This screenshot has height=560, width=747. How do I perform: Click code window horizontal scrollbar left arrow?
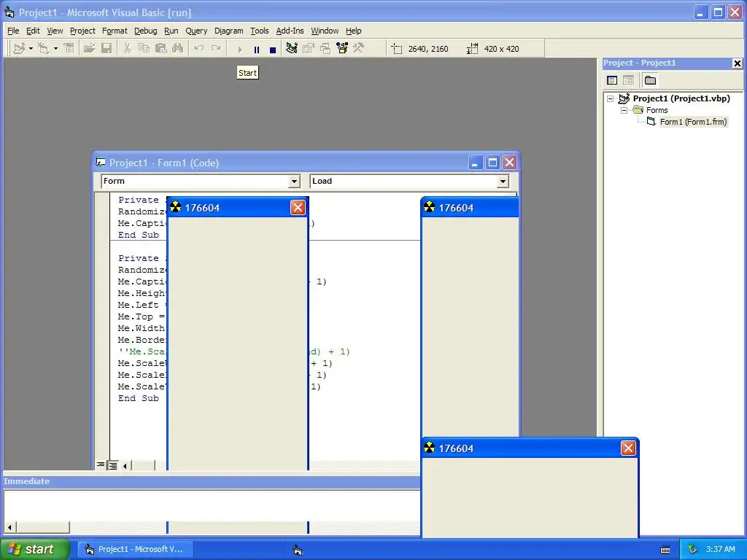[125, 466]
